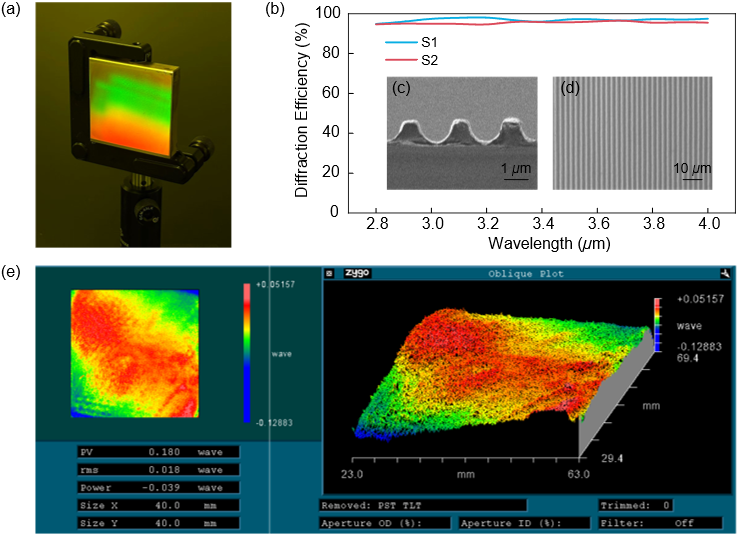Click the Size X value field
Screen dimensions: 738x534
click(x=158, y=505)
